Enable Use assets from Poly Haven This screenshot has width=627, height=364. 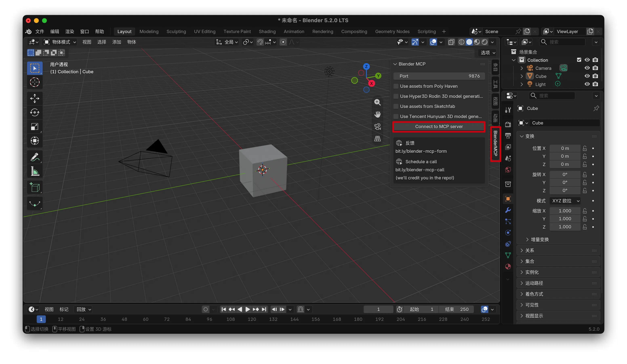(396, 86)
